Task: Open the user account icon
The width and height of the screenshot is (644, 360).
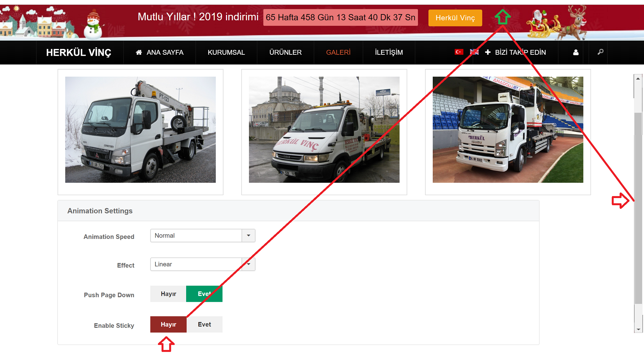Action: pyautogui.click(x=576, y=52)
